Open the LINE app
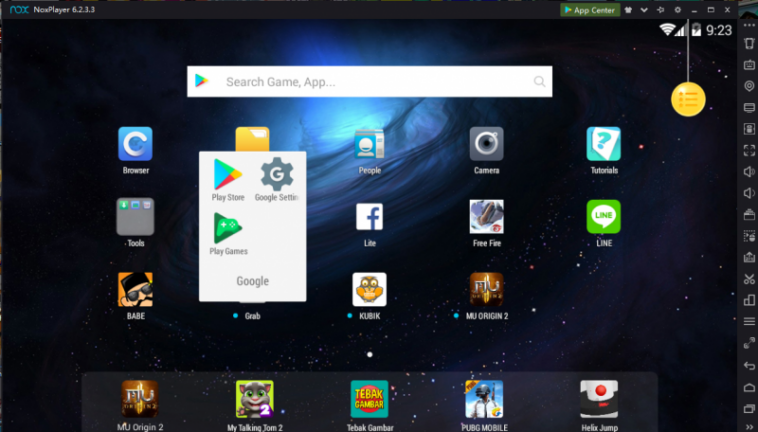This screenshot has width=758, height=432. (x=604, y=216)
